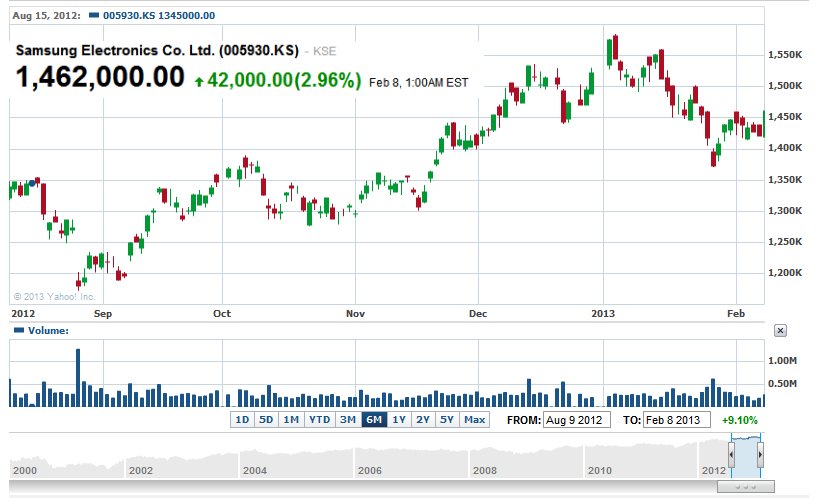Click the KSE exchange label

click(x=324, y=51)
